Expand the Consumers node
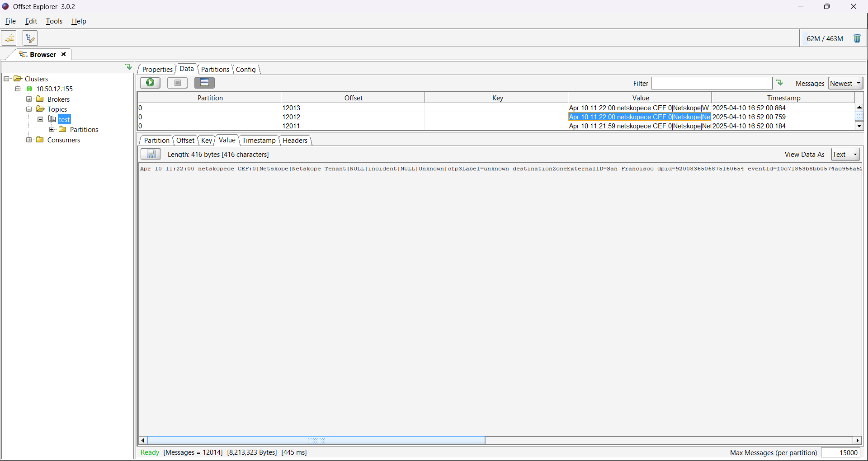Image resolution: width=868 pixels, height=461 pixels. pyautogui.click(x=29, y=140)
